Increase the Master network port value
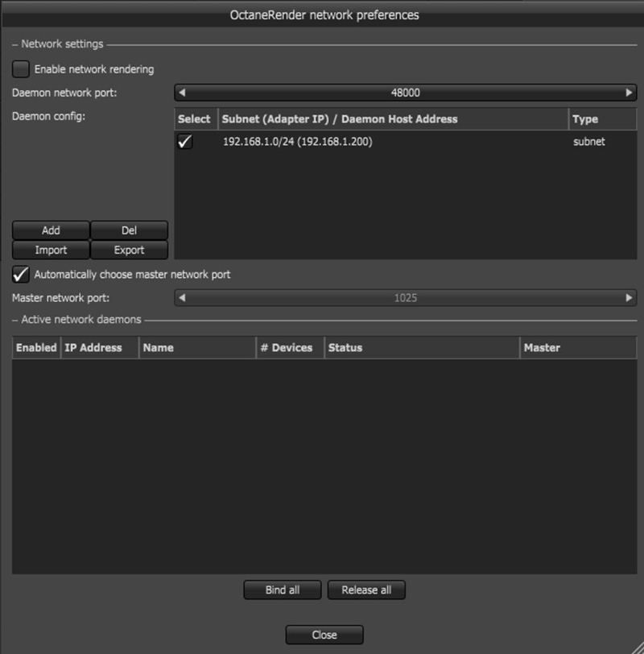The image size is (644, 654). (629, 298)
